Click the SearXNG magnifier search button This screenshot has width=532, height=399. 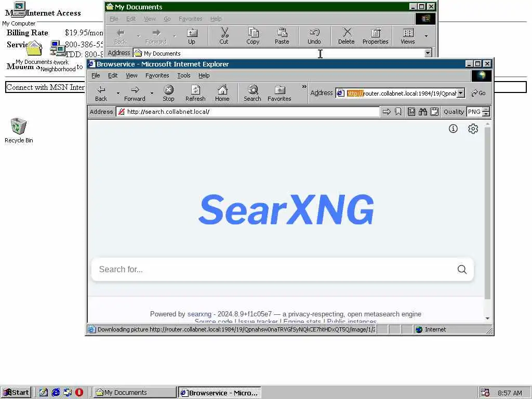click(x=462, y=270)
